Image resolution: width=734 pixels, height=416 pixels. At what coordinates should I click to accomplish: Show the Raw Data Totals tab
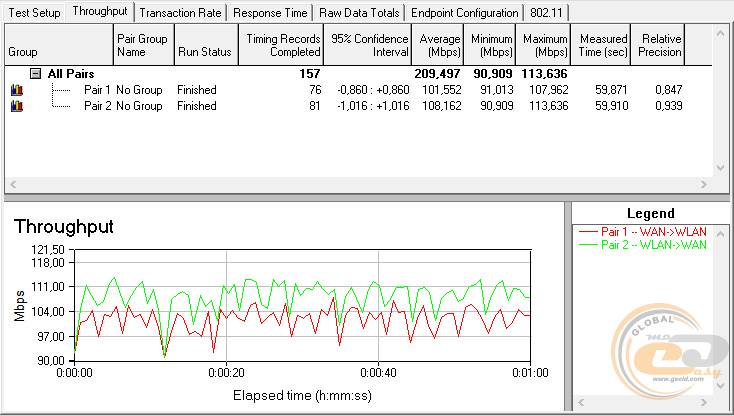pos(360,13)
